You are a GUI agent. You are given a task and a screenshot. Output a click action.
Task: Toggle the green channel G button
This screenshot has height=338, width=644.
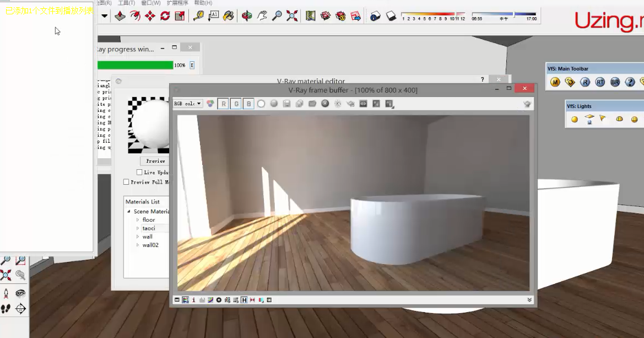click(x=236, y=104)
